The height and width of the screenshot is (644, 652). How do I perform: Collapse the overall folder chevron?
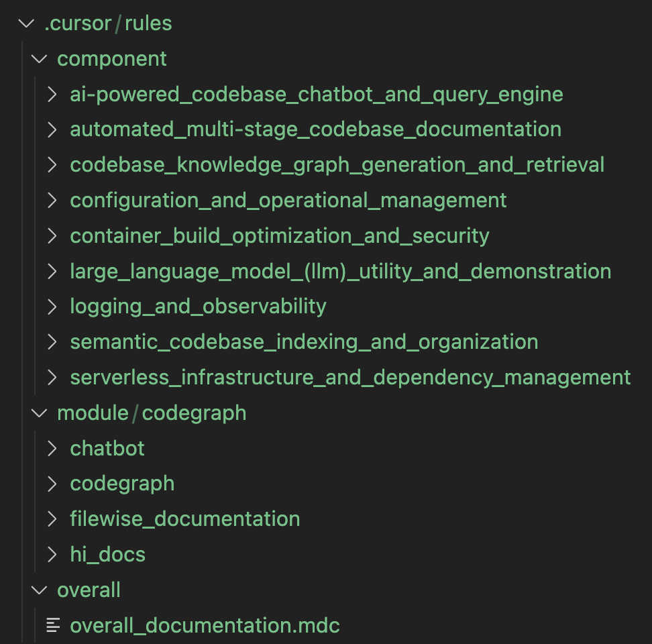(x=39, y=590)
